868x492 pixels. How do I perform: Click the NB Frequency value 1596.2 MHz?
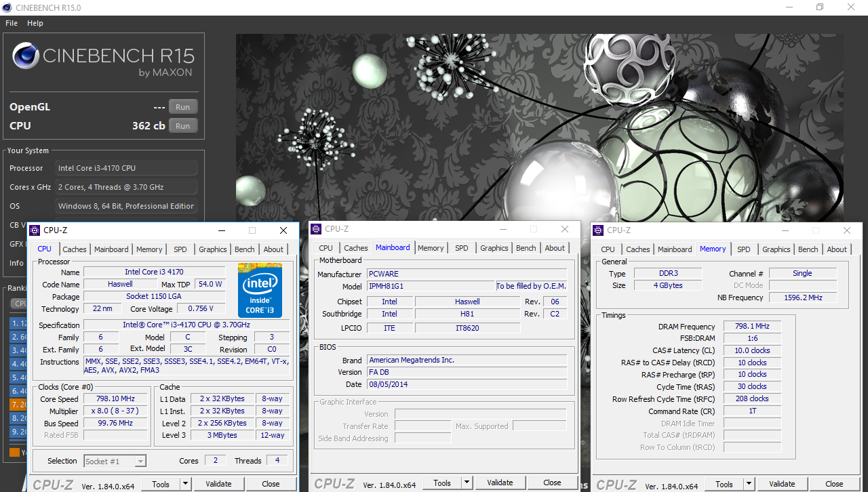click(802, 298)
